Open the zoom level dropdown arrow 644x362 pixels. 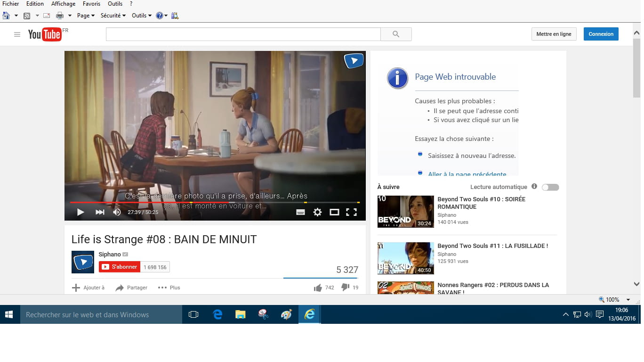pyautogui.click(x=628, y=300)
